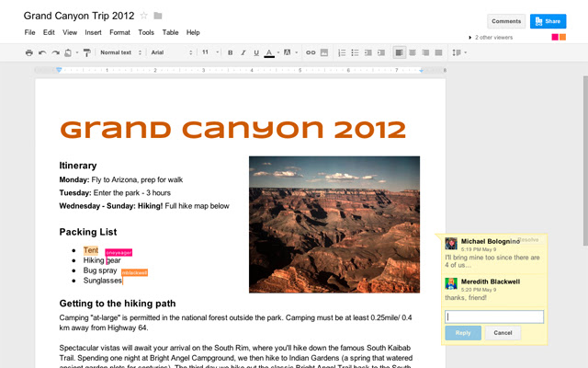This screenshot has width=588, height=368.
Task: Click the vertical scrollbar thumb
Action: 585,161
